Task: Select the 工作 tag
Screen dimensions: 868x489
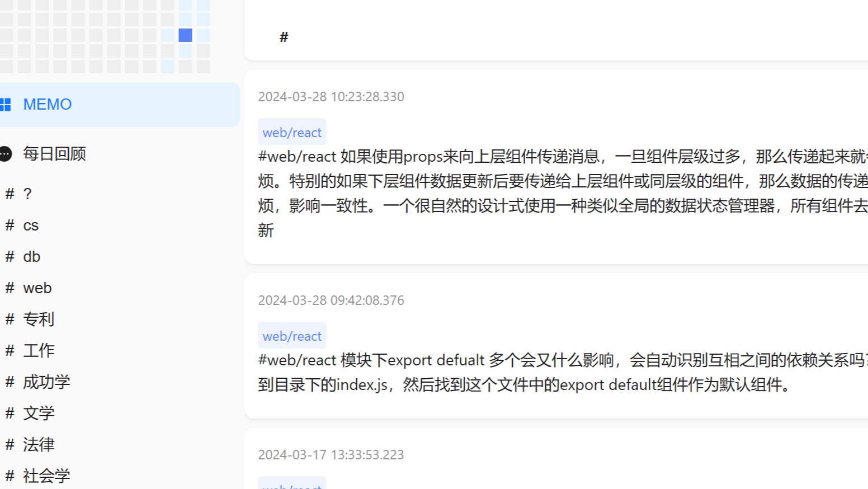Action: pos(39,351)
